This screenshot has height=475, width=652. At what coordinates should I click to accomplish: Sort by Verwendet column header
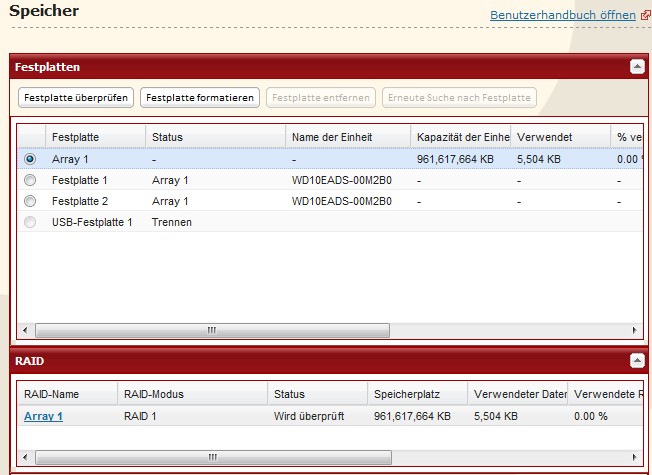tap(561, 137)
